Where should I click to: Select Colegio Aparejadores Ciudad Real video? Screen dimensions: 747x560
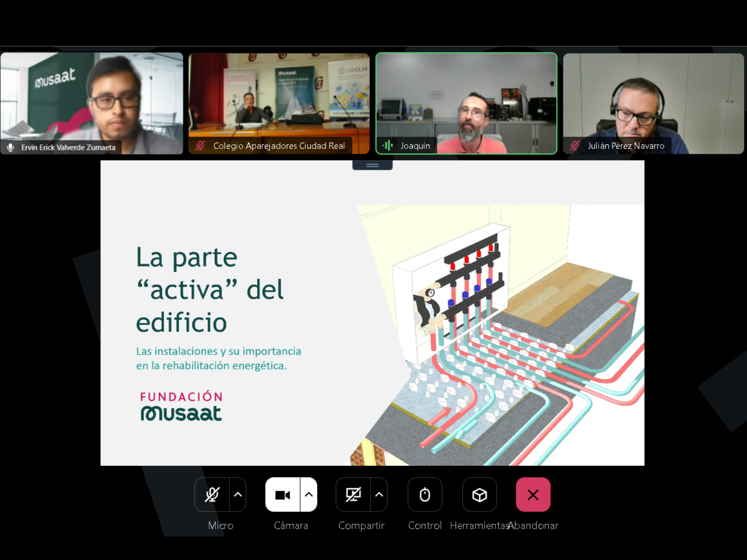[x=279, y=97]
